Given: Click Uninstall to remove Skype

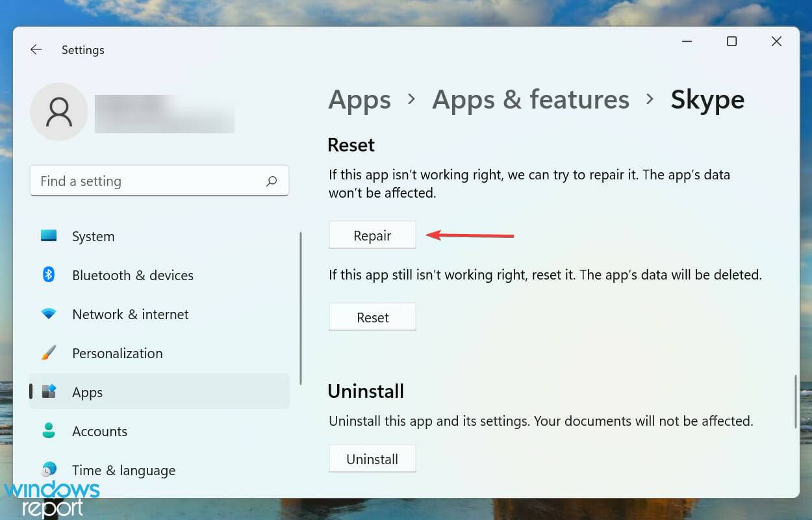Looking at the screenshot, I should (372, 458).
